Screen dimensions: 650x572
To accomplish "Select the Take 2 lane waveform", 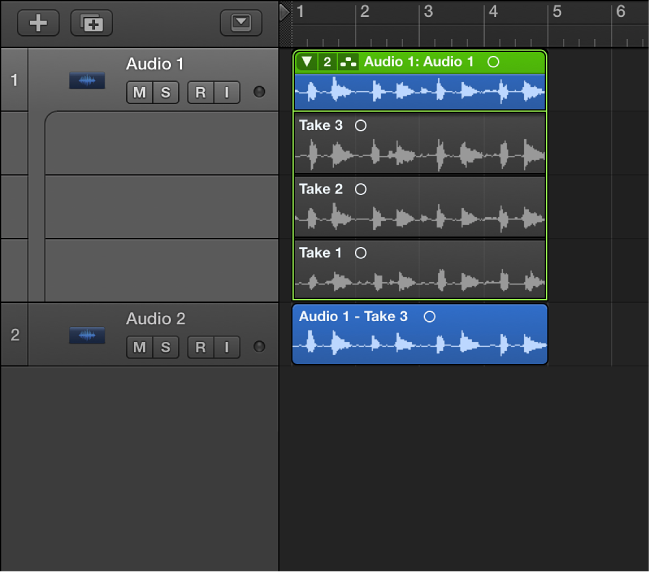I will click(420, 218).
